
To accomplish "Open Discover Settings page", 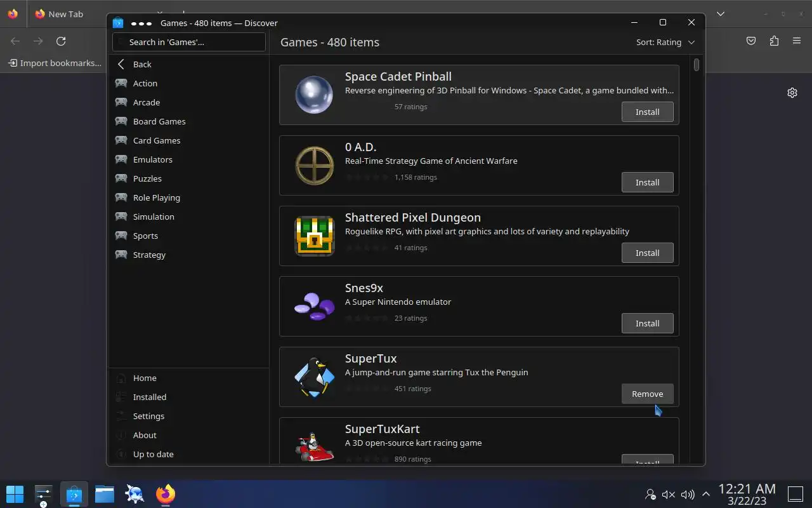I will click(x=189, y=416).
